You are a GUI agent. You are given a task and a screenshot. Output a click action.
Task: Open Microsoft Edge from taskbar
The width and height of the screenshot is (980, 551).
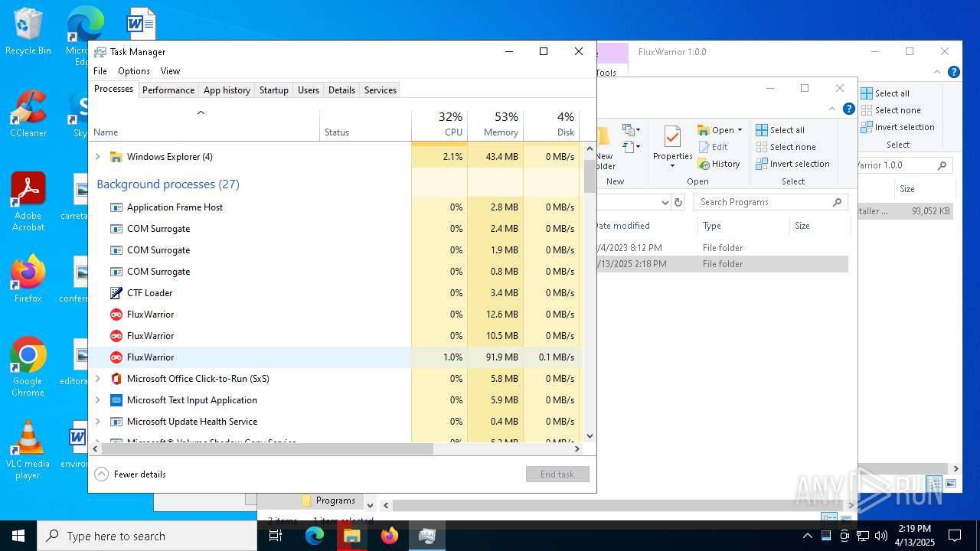tap(315, 536)
